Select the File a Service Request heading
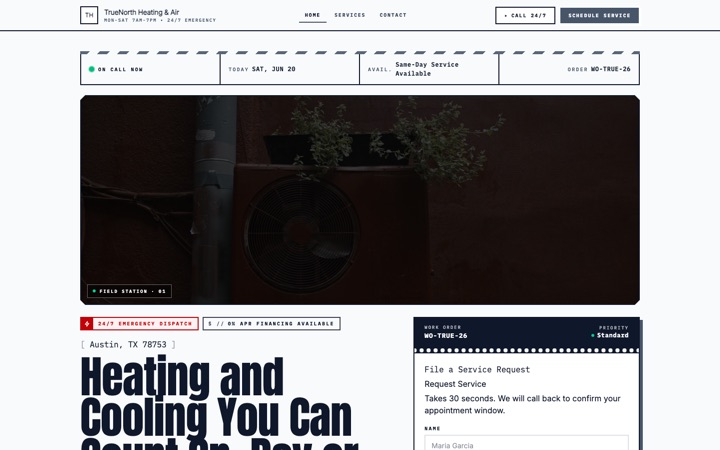Screen dimensions: 720x450 click(477, 370)
